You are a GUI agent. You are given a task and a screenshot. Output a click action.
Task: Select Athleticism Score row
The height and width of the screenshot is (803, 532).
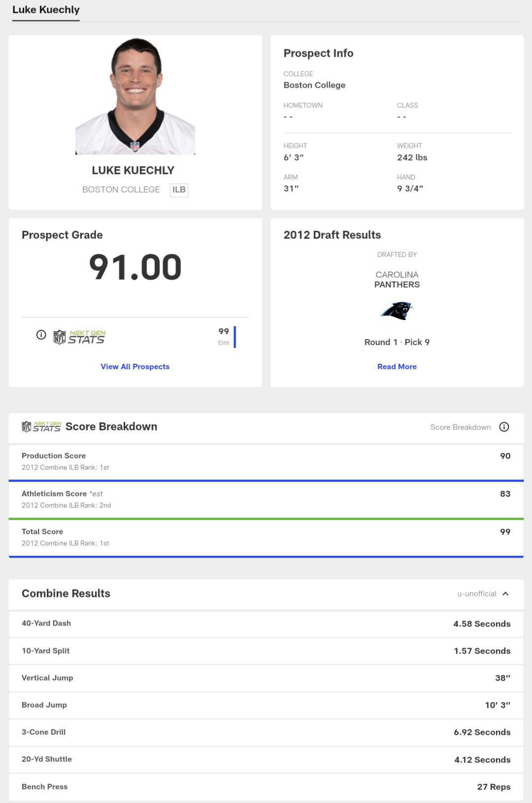pos(266,499)
